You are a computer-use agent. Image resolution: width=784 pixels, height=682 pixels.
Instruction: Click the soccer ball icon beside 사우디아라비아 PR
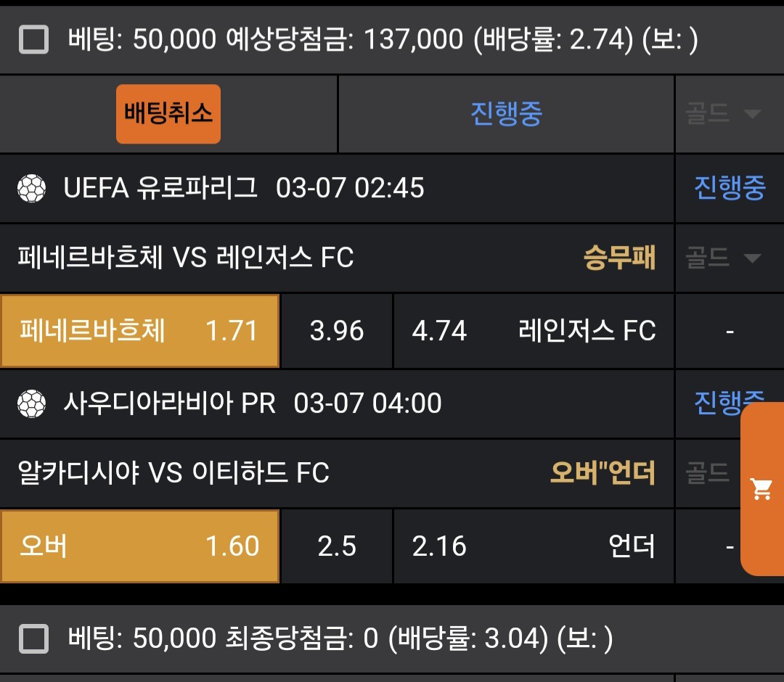32,403
